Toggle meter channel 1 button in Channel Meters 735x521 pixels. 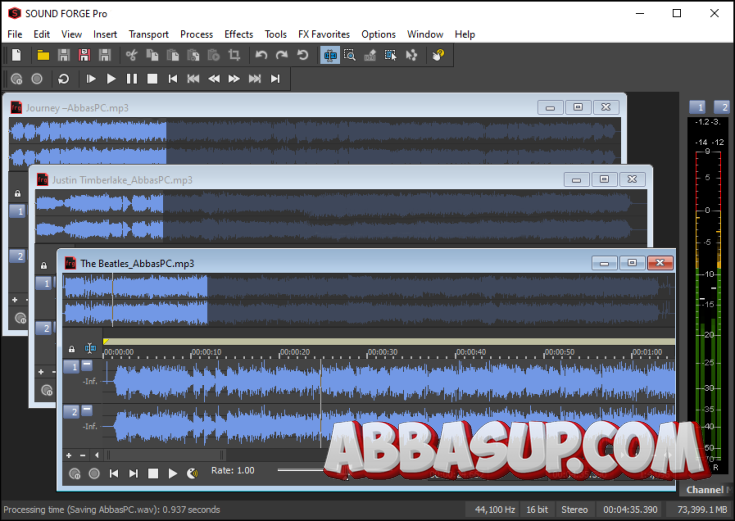pos(698,107)
